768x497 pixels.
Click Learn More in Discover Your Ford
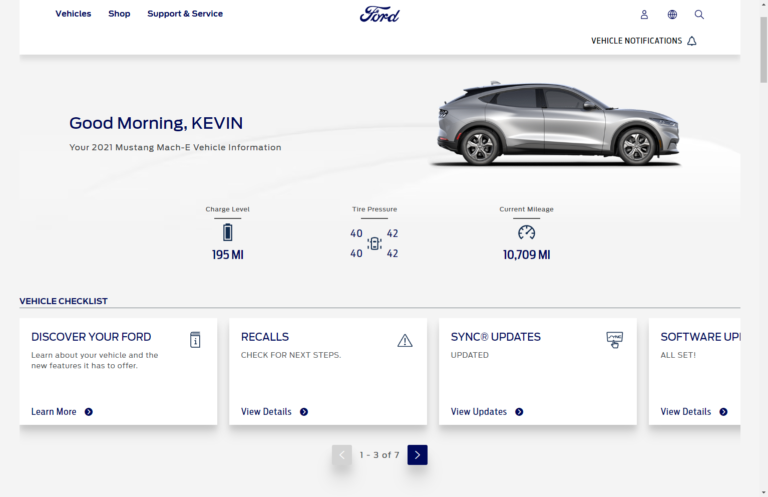pos(53,412)
